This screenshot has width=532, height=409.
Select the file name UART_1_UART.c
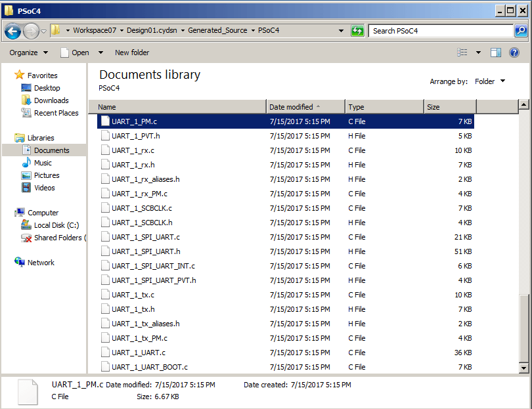[x=139, y=353]
